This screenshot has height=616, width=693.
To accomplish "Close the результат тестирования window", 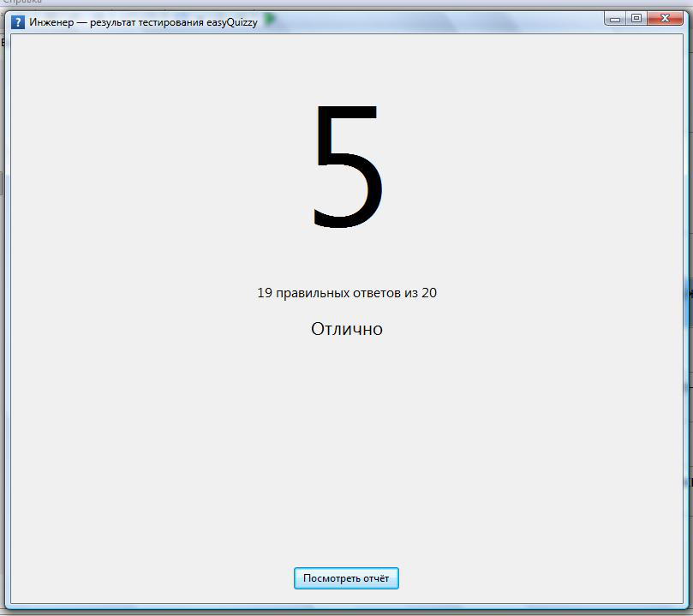I will click(665, 19).
